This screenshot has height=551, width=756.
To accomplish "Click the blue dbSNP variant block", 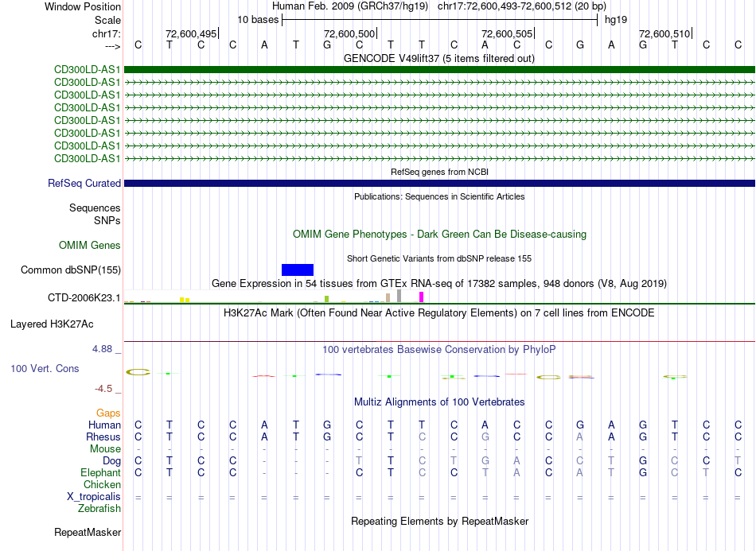I will [x=298, y=270].
